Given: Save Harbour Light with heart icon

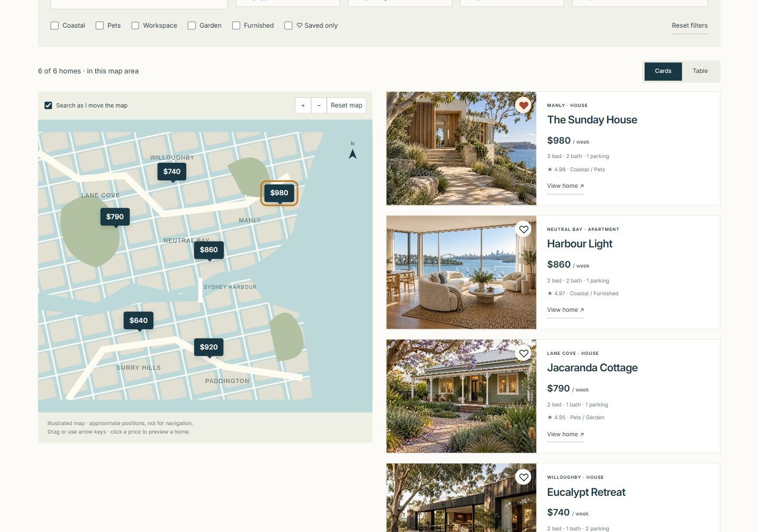Looking at the screenshot, I should coord(524,229).
